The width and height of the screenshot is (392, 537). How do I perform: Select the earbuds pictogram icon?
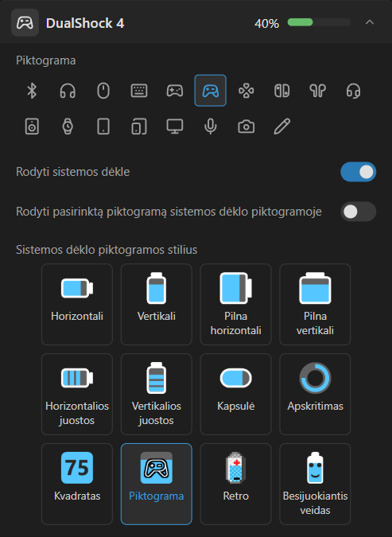(x=317, y=91)
